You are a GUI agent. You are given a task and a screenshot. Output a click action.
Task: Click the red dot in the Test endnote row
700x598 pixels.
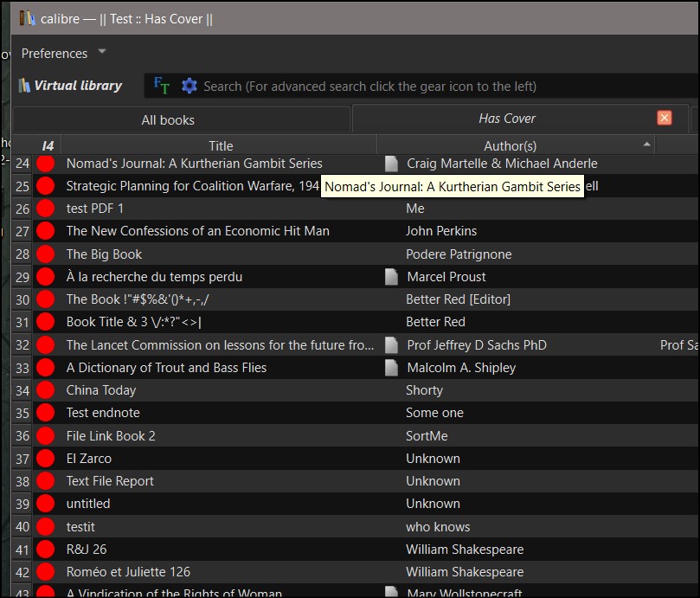tap(46, 412)
